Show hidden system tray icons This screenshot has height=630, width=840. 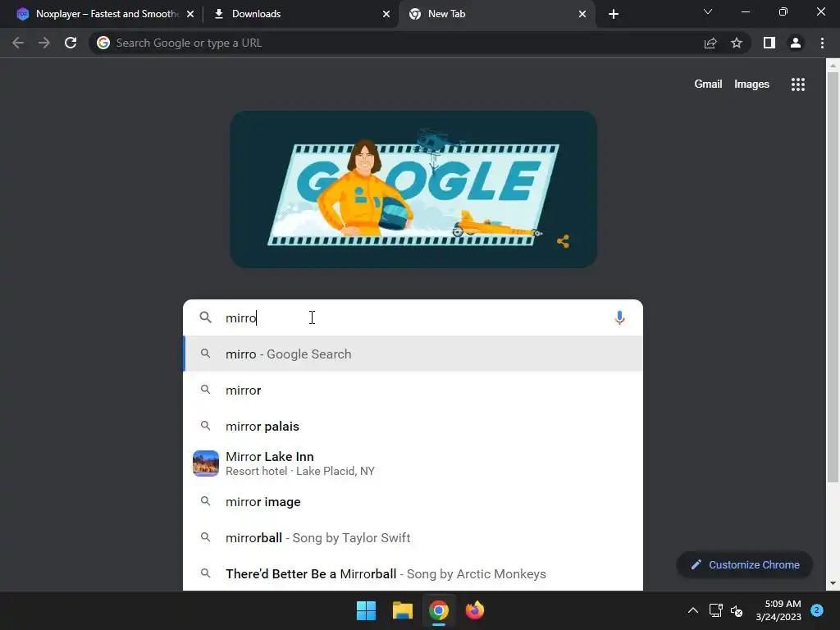(x=692, y=610)
